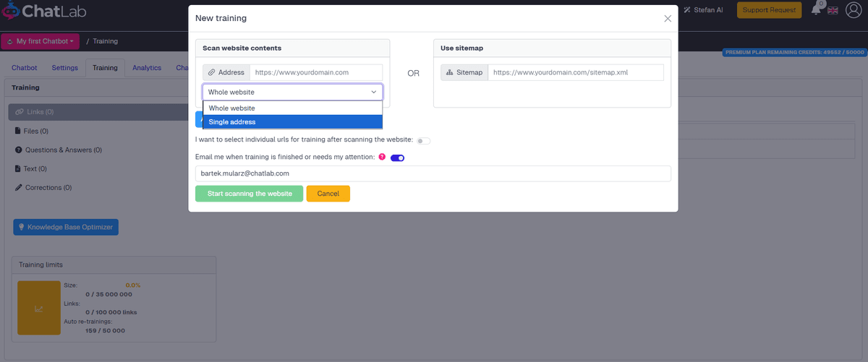
Task: Disable email me when training finished toggle
Action: pos(397,158)
